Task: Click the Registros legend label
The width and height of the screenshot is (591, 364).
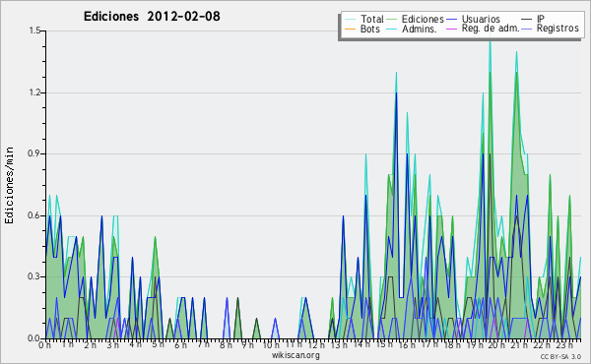Action: (558, 29)
